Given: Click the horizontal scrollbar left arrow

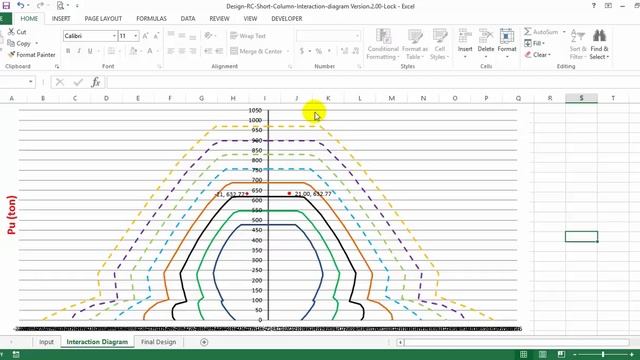Looking at the screenshot, I should click(x=400, y=342).
